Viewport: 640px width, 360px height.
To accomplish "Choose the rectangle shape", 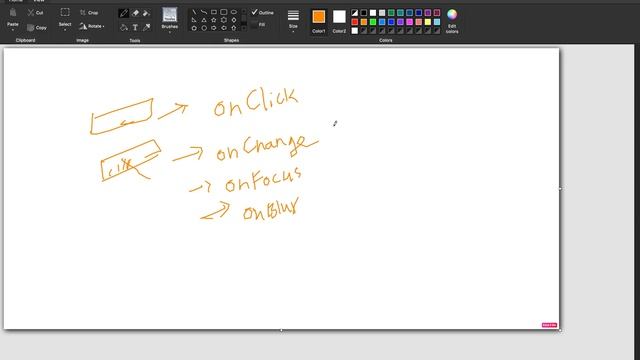I will coord(214,12).
